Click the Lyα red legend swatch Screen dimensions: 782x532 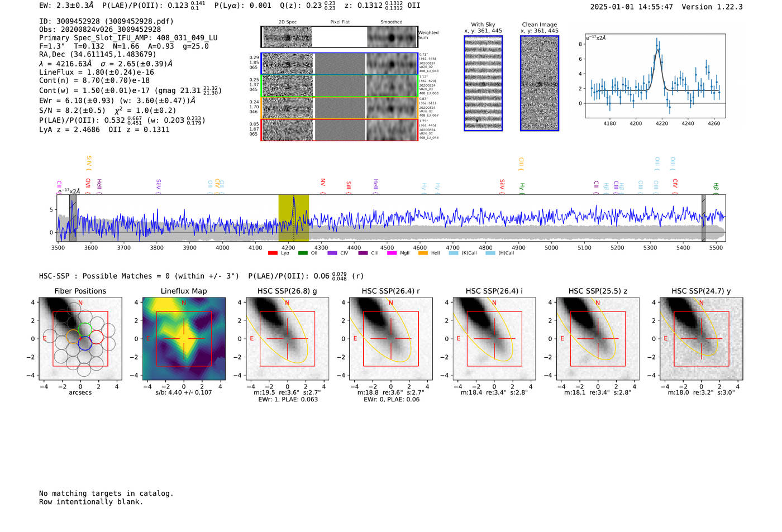[x=273, y=253]
